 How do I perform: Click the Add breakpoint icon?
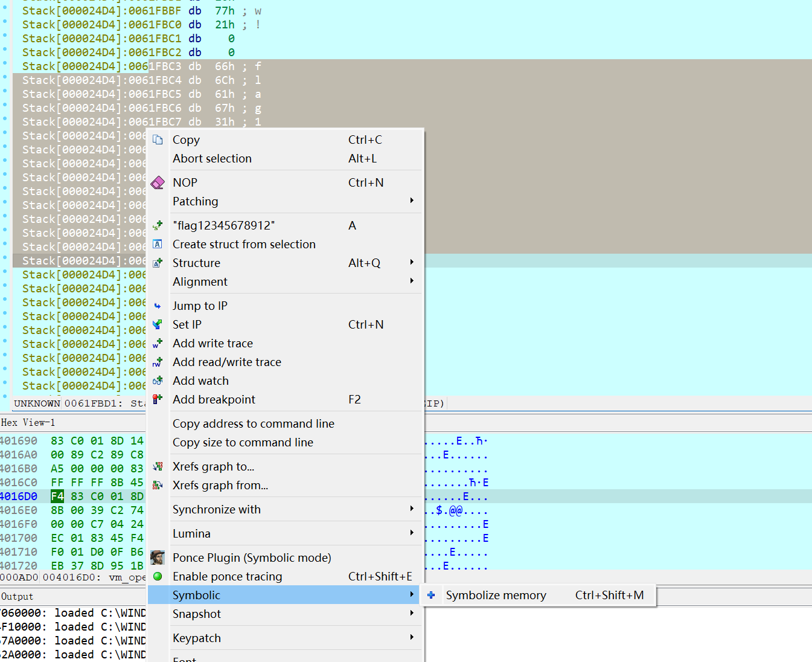pos(158,399)
